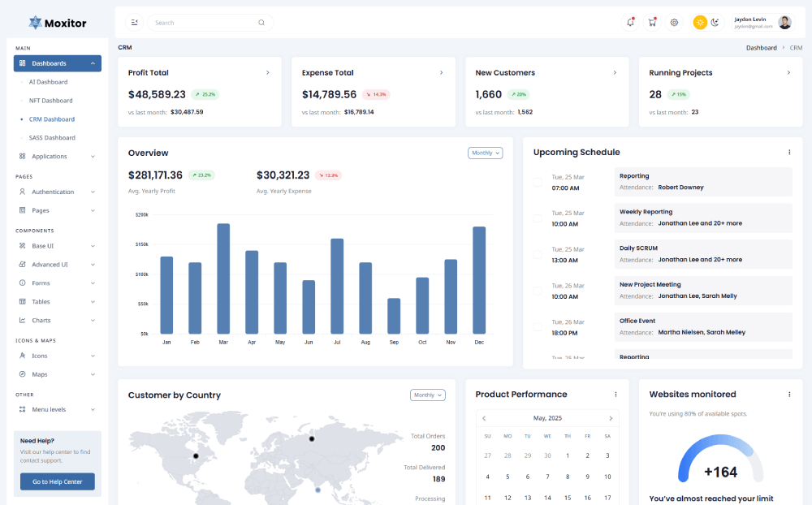This screenshot has height=505, width=812.
Task: Open Overview Monthly dropdown
Action: 486,153
